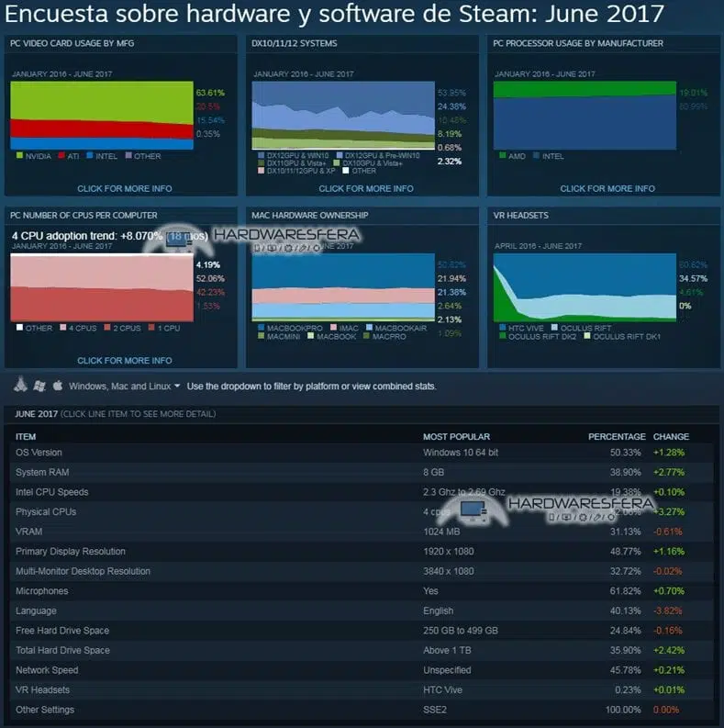Click the 1920 x 1080 resolution value

[449, 552]
